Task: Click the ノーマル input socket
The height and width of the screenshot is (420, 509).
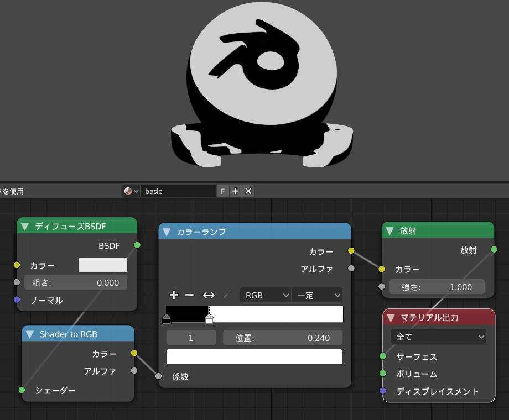Action: (x=17, y=300)
